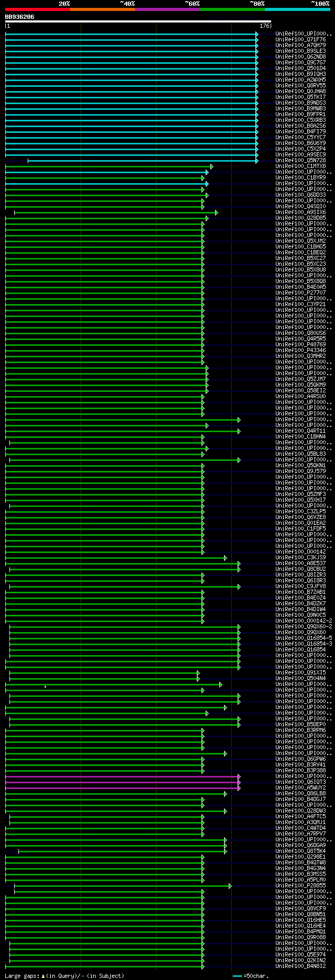Viewport: 335px width, 980px height.
Task: Open hit UniRef100_A8E537
Action: (x=300, y=564)
